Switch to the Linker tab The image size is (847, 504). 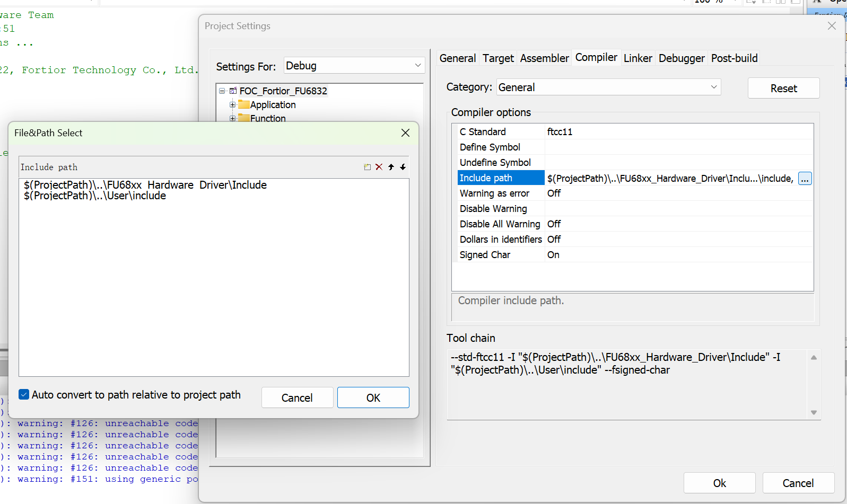(638, 58)
